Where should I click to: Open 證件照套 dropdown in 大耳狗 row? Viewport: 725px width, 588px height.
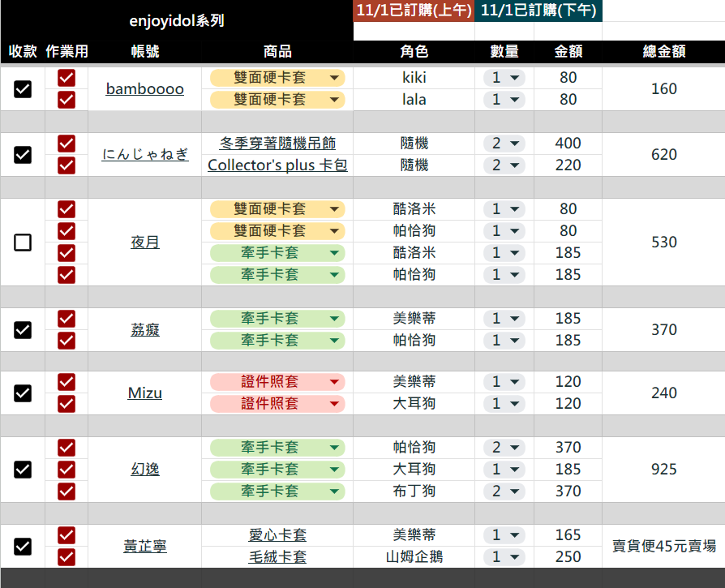pyautogui.click(x=277, y=404)
